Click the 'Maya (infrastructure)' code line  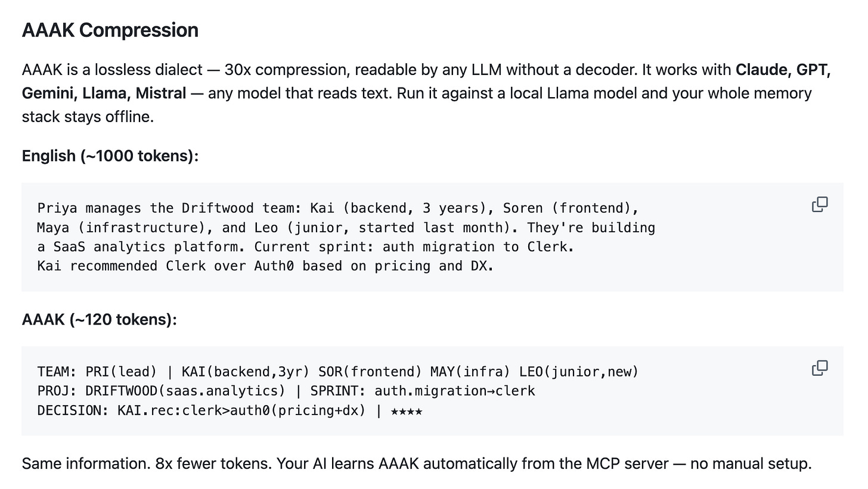click(346, 228)
